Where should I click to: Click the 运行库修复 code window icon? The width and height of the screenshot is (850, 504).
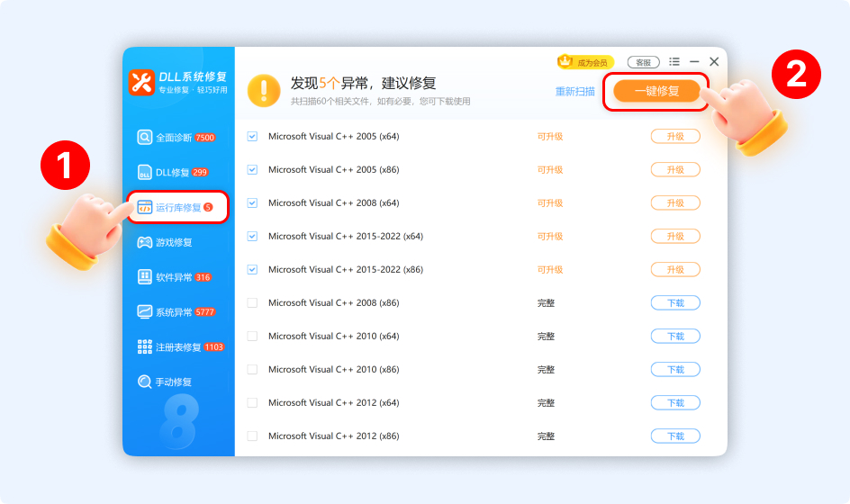[145, 207]
